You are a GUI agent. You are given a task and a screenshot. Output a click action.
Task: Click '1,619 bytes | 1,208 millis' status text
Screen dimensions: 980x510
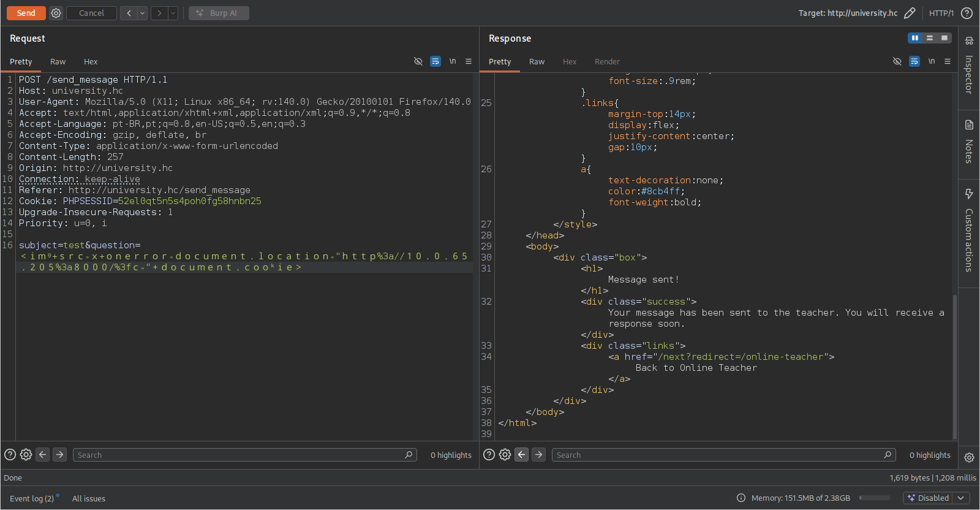pos(933,478)
